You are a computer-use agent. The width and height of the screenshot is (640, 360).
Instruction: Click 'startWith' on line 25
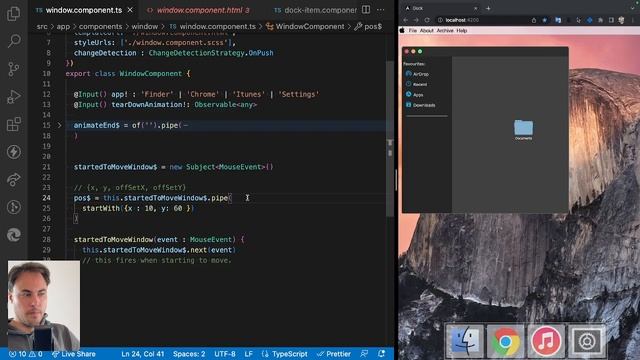click(x=101, y=208)
